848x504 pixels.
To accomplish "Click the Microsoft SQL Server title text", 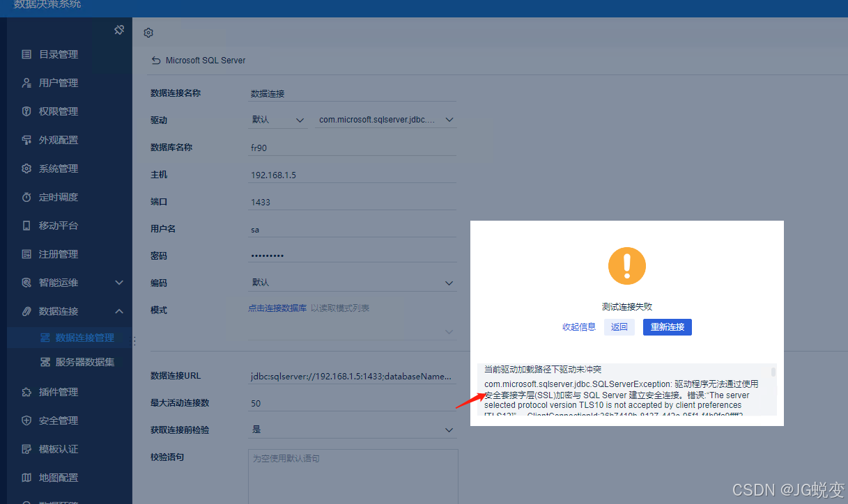I will (x=206, y=61).
